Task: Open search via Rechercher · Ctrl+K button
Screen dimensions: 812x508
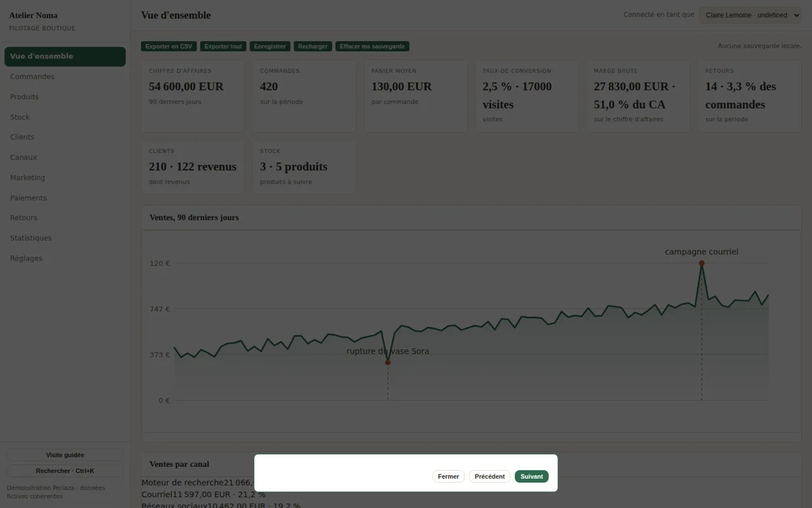Action: coord(65,471)
